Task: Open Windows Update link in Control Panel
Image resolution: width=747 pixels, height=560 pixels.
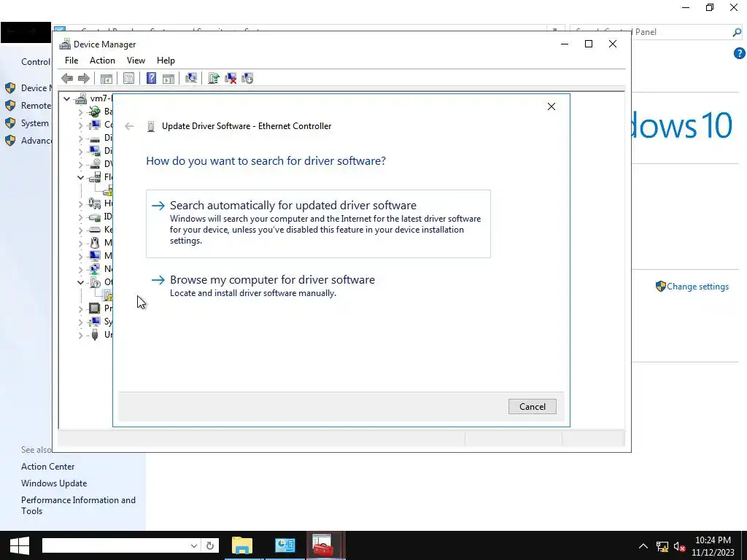Action: [54, 483]
